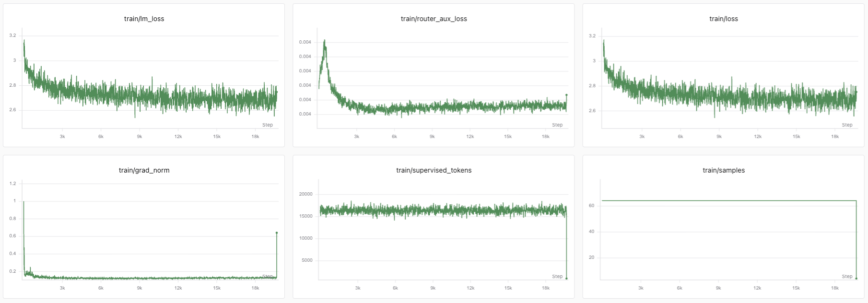Click the initial spike peak in train/router_aux_loss
Screen dimensions: 868x303
click(325, 41)
